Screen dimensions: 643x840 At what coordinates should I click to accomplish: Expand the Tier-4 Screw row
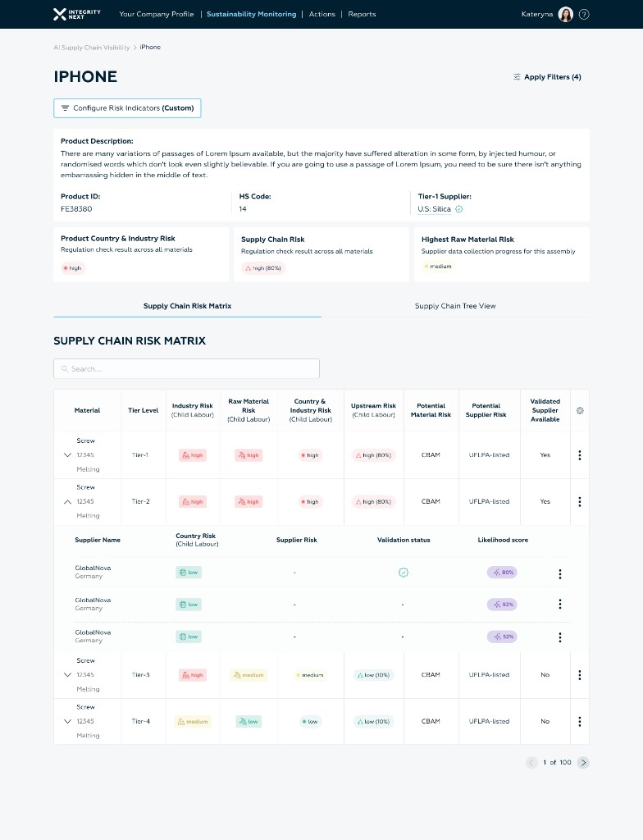(67, 722)
